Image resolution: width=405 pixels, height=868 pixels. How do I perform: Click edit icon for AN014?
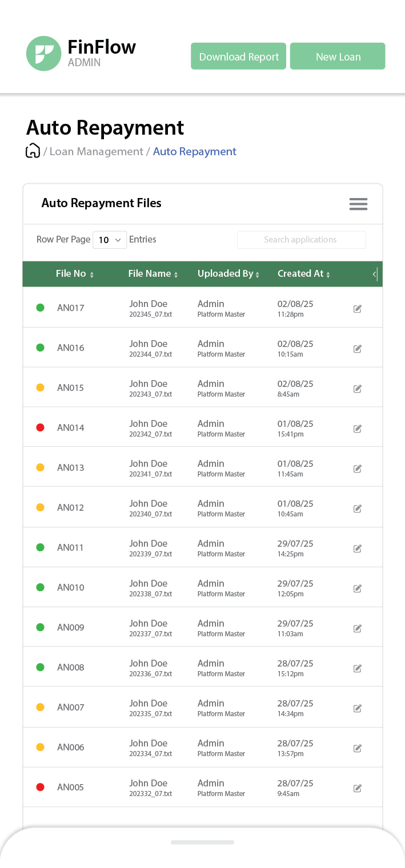[x=358, y=429]
